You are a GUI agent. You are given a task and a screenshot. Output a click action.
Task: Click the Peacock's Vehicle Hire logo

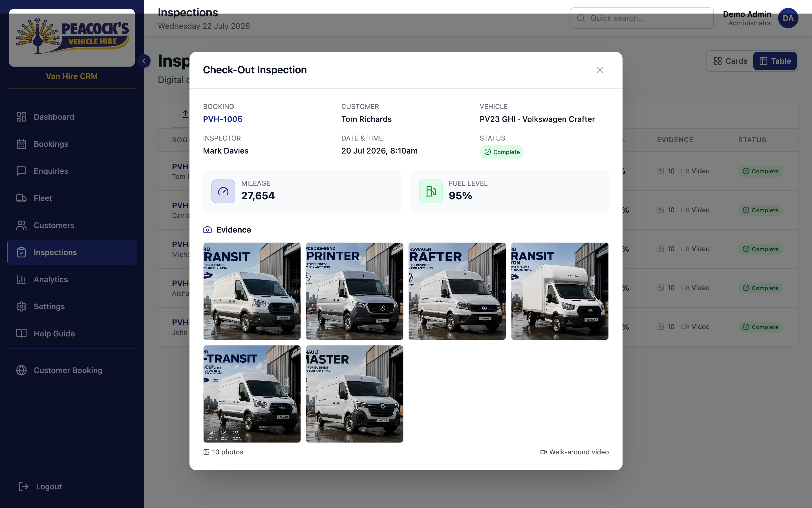point(72,38)
